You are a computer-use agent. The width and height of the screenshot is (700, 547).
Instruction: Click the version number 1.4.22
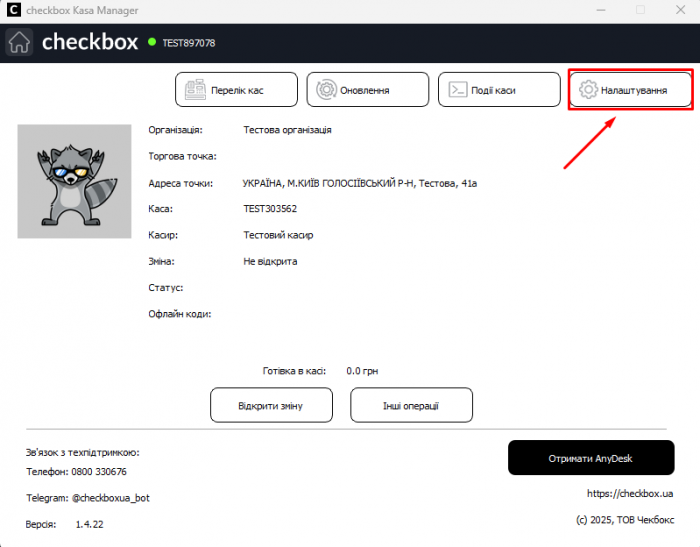click(89, 524)
